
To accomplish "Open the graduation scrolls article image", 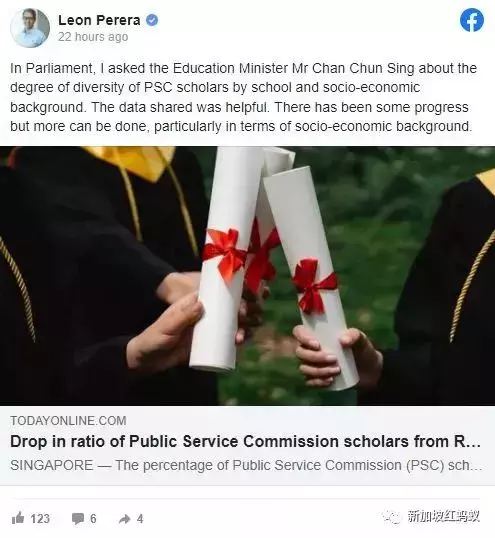I will pos(247,276).
